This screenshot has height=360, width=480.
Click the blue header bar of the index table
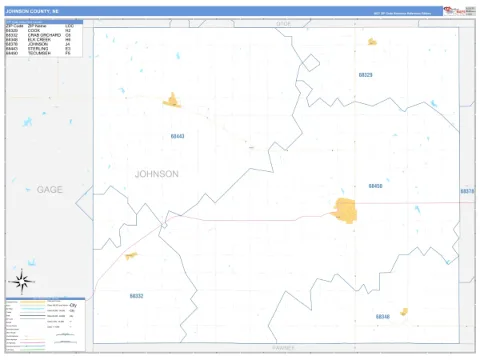[x=44, y=22]
